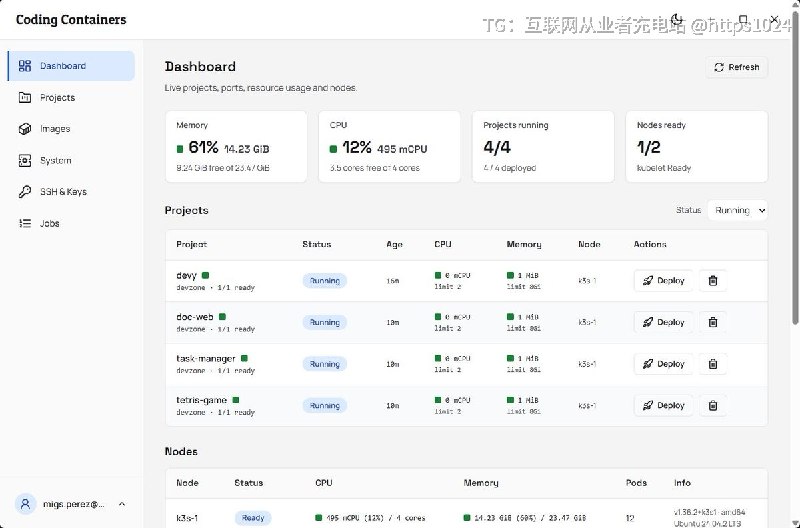
Task: Deploy the tetris-game project
Action: pos(663,406)
